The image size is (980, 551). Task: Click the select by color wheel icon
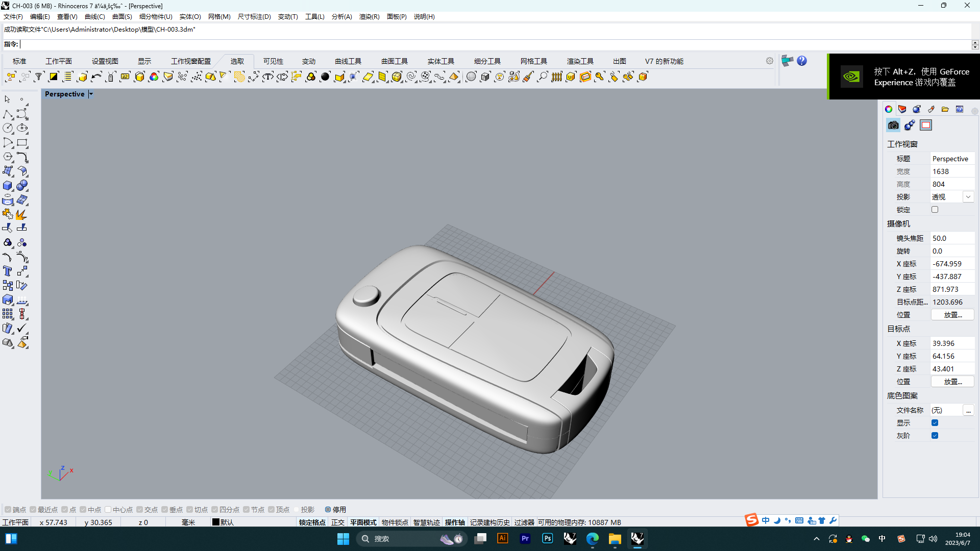pyautogui.click(x=154, y=77)
